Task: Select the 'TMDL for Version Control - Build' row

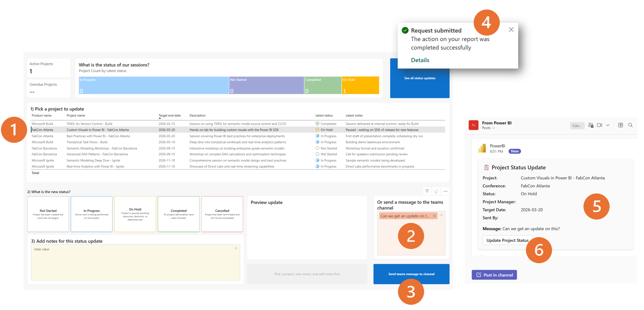Action: pyautogui.click(x=238, y=124)
